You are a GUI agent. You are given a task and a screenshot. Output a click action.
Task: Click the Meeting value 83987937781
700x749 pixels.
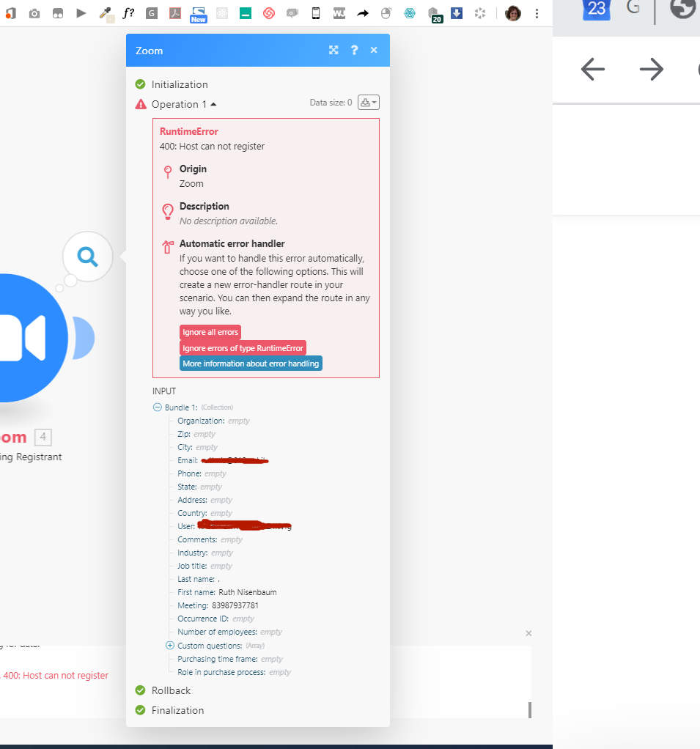(x=235, y=605)
